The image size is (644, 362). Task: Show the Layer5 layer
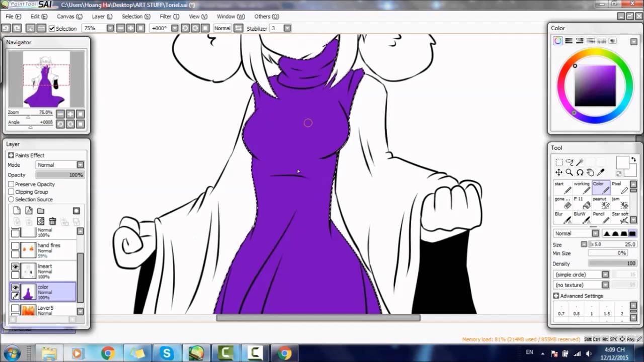[x=16, y=308]
